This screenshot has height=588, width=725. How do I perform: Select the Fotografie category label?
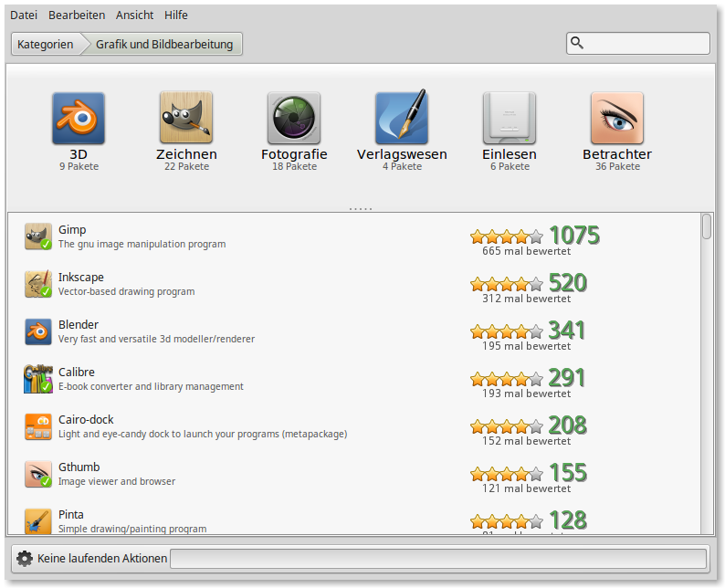pos(294,154)
